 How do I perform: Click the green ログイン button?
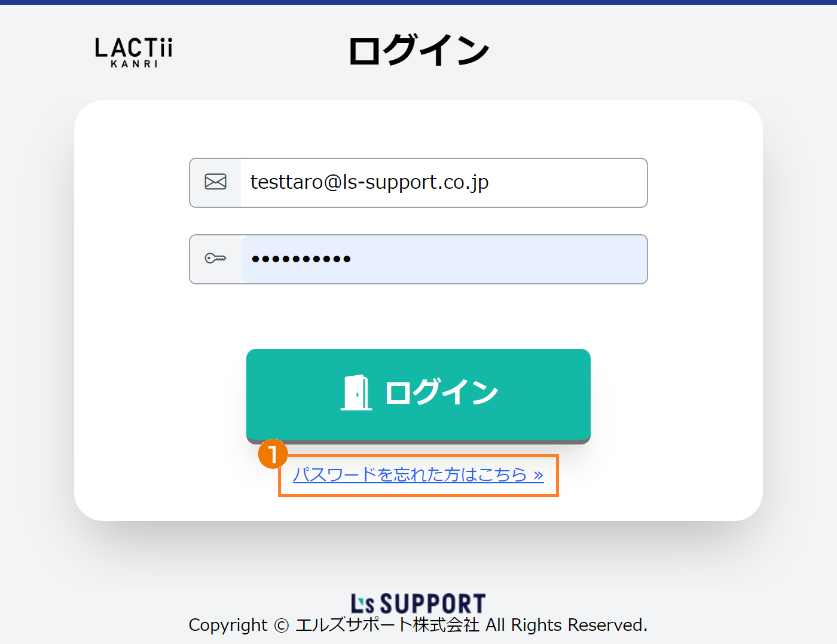tap(418, 394)
